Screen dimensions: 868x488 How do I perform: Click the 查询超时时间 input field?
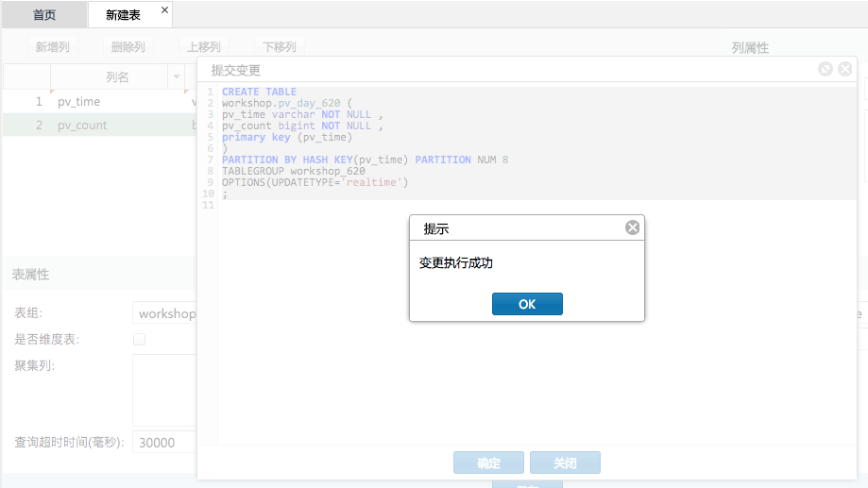[x=164, y=443]
